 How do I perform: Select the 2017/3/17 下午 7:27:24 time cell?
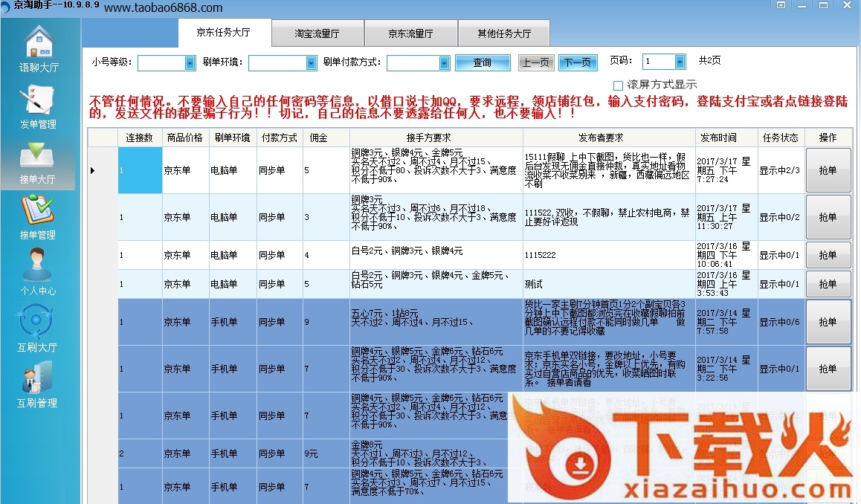(x=726, y=170)
